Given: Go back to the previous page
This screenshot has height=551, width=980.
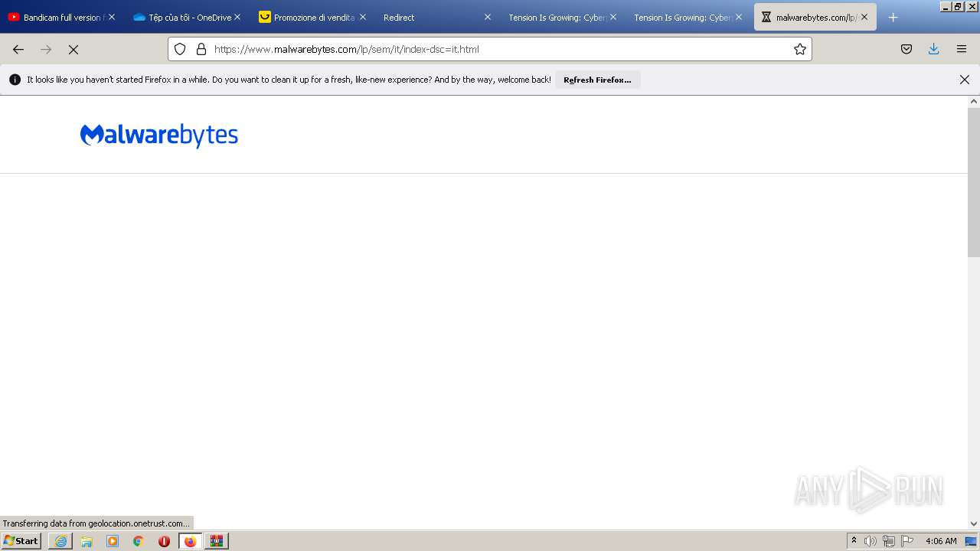Looking at the screenshot, I should 18,49.
